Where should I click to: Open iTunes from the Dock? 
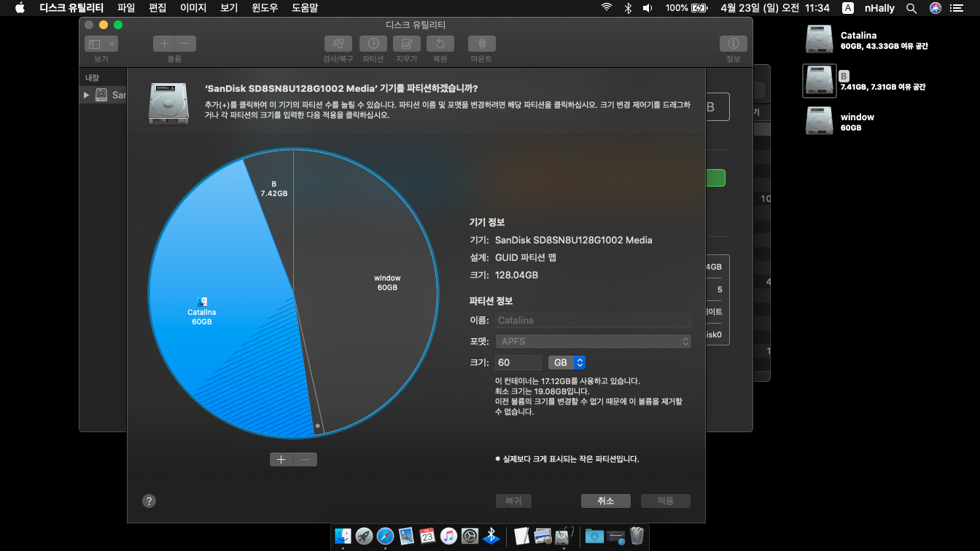coord(448,536)
